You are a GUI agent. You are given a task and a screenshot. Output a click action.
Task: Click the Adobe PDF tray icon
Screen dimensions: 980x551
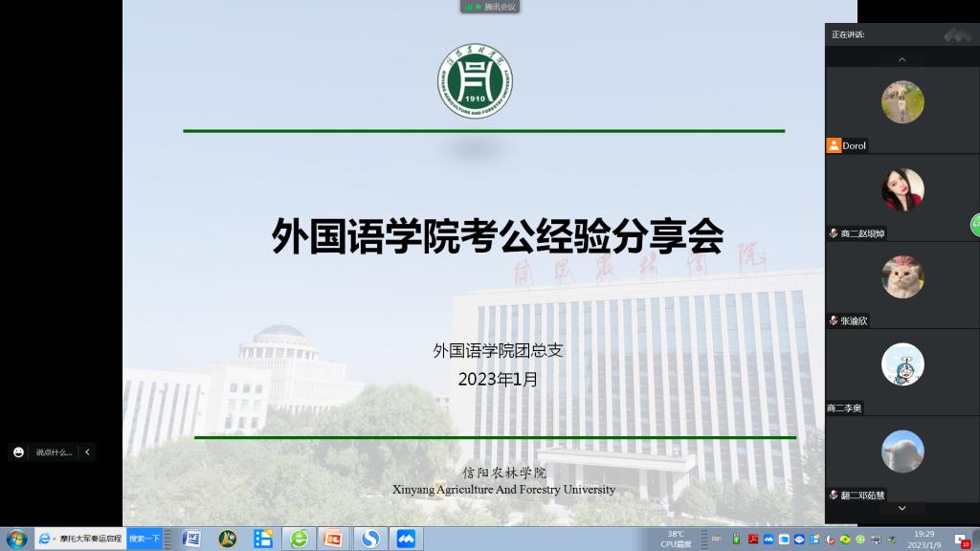click(x=753, y=540)
